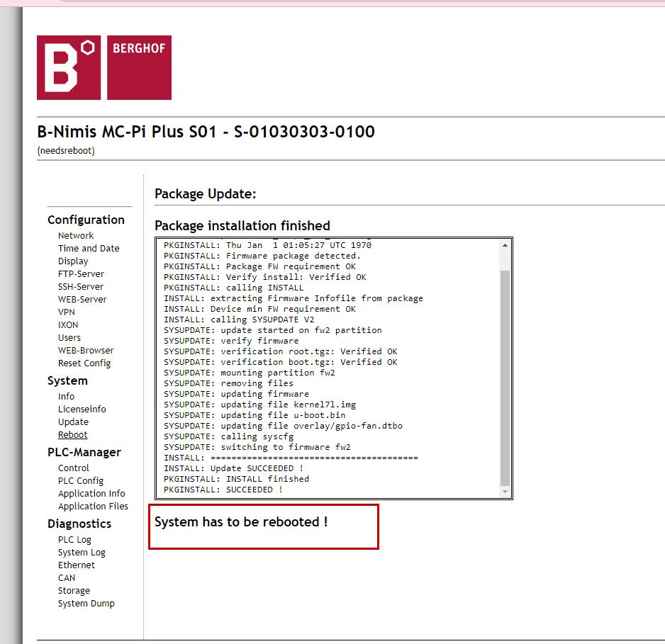Viewport: 665px width, 644px height.
Task: Select Reset Config link
Action: (84, 363)
